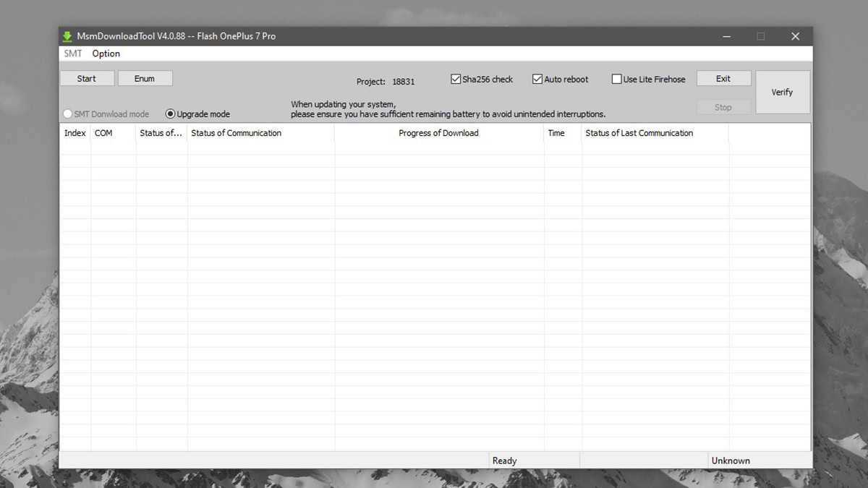Open the SMT menu
Viewport: 868px width, 488px height.
point(72,53)
